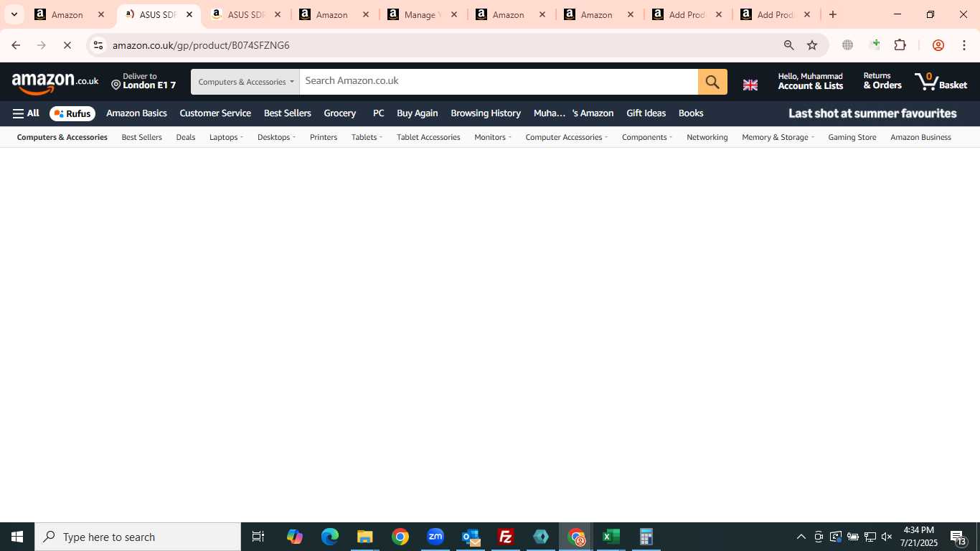Expand the Monitors submenu
The height and width of the screenshot is (551, 980).
pos(493,137)
